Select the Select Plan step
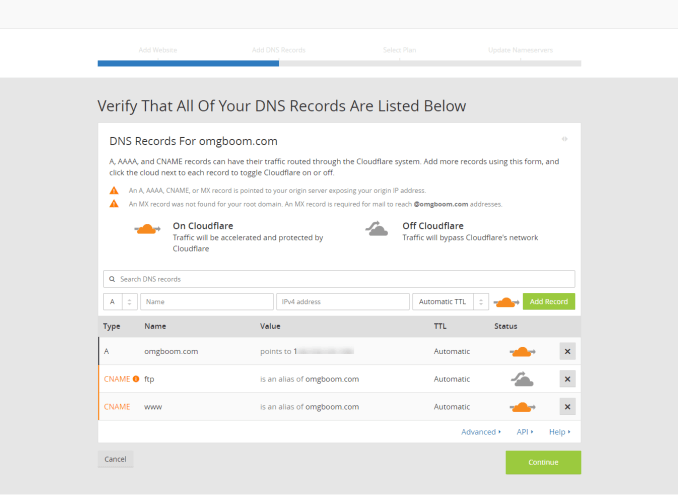This screenshot has height=495, width=678. click(400, 50)
